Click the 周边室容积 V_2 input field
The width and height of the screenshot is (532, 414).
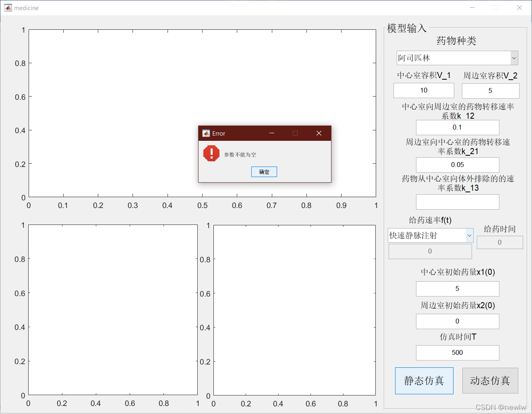[491, 91]
